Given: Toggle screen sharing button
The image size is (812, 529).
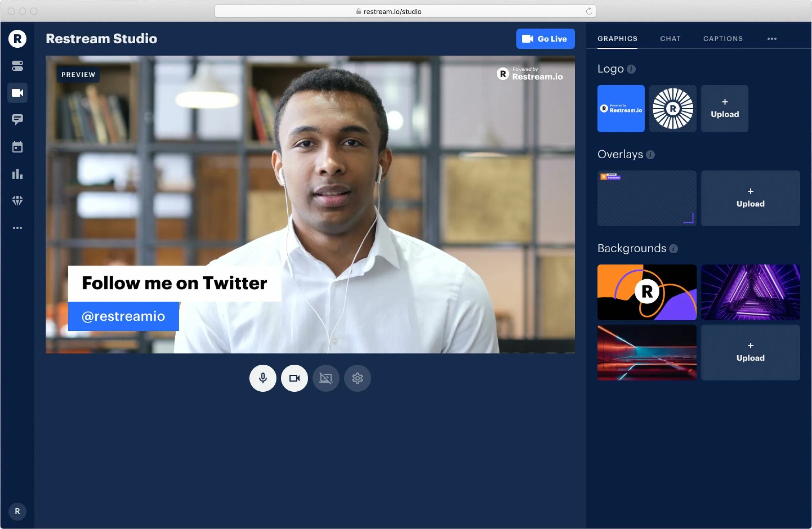Looking at the screenshot, I should click(x=326, y=378).
